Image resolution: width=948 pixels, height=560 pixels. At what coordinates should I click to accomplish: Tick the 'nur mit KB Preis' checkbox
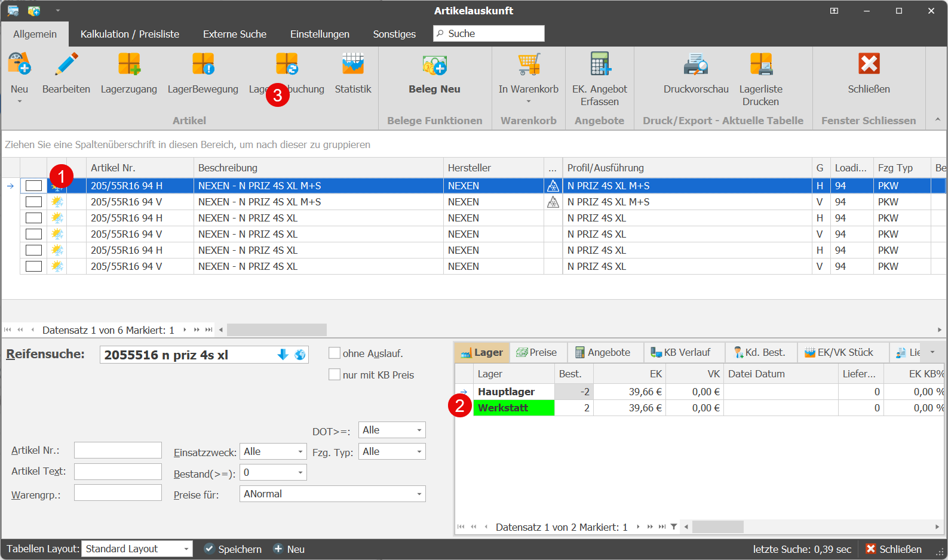pyautogui.click(x=335, y=375)
